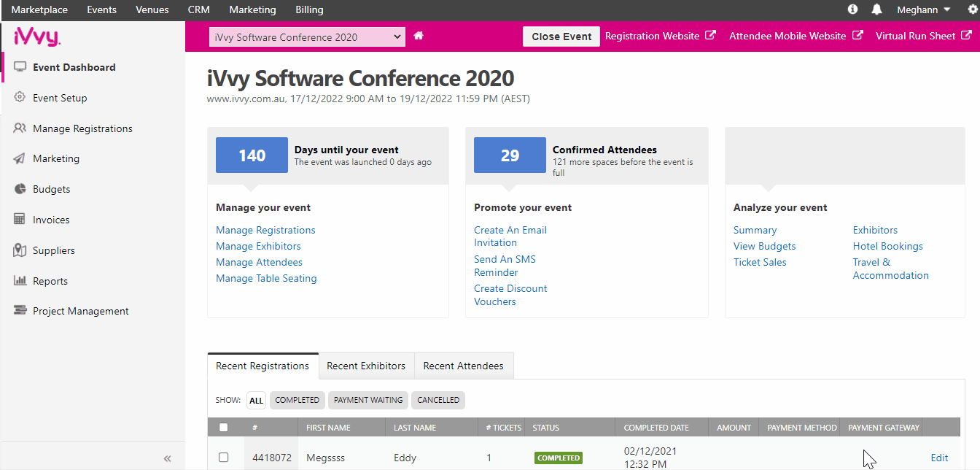980x470 pixels.
Task: Click the Event Setup gear icon
Action: (x=20, y=98)
